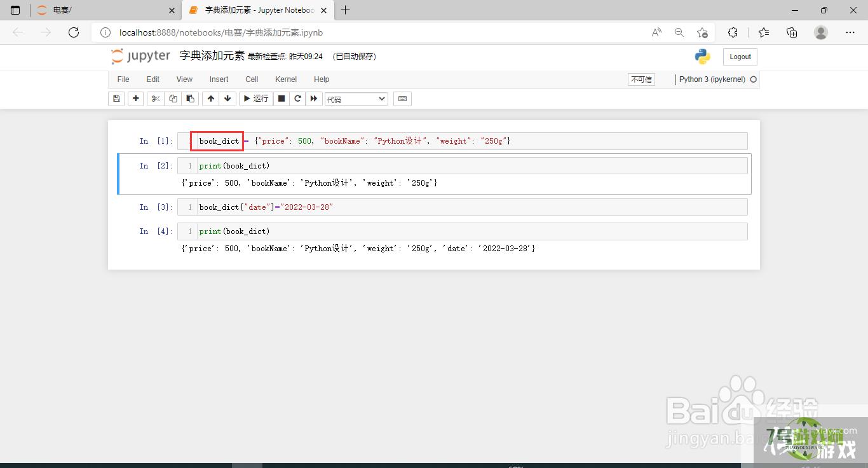
Task: Click into cell 2 print(book_dict) code
Action: coord(463,166)
